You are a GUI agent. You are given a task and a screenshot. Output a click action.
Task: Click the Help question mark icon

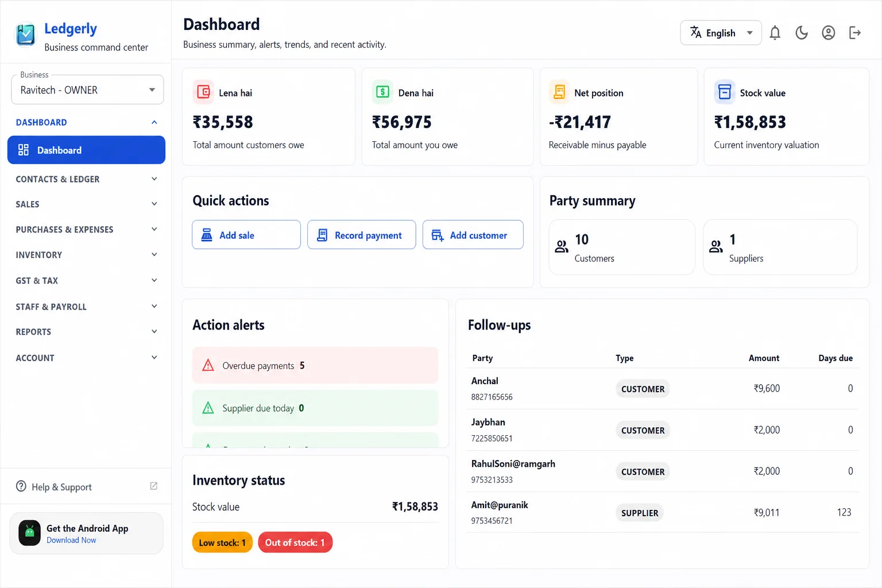coord(21,486)
